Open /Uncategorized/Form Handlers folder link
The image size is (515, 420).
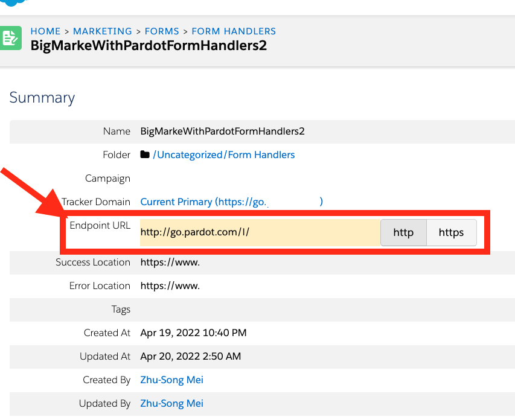pos(224,154)
